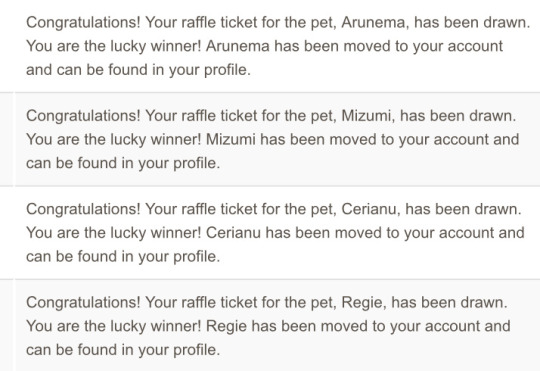Click the word "profile" in Regie's message

pyautogui.click(x=194, y=350)
